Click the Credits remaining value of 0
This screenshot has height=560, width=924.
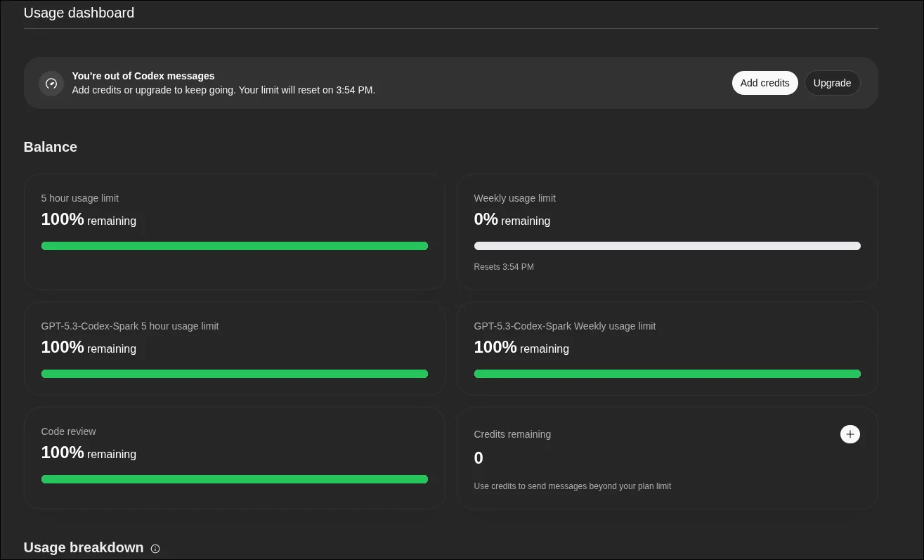tap(479, 458)
